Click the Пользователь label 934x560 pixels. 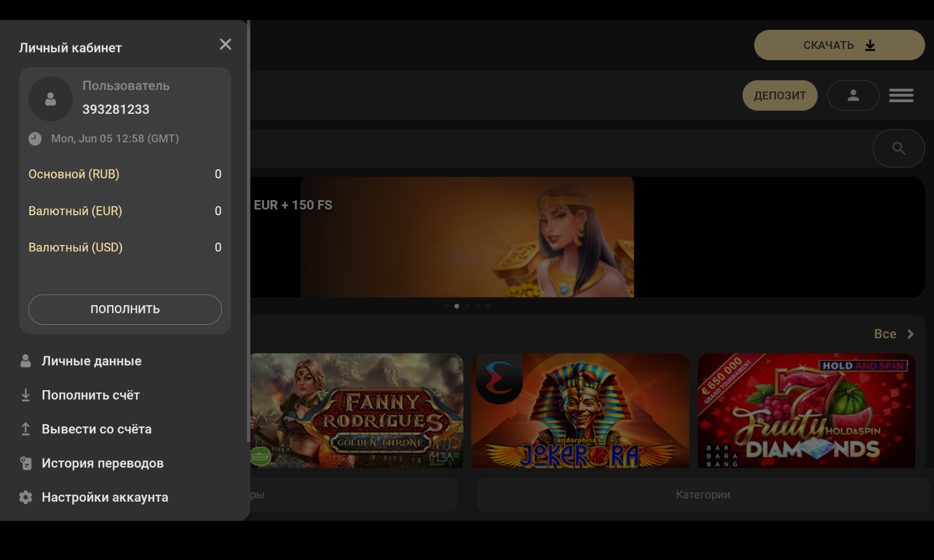[x=126, y=86]
